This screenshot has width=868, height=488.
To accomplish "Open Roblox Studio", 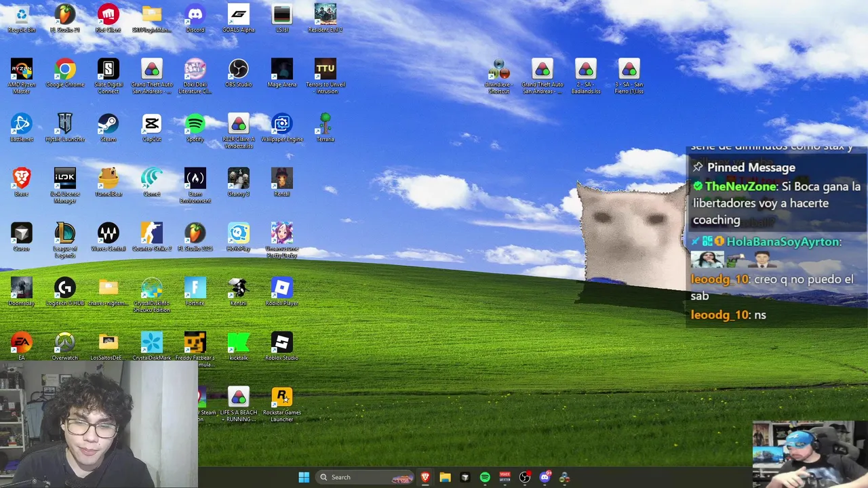I will [x=281, y=346].
